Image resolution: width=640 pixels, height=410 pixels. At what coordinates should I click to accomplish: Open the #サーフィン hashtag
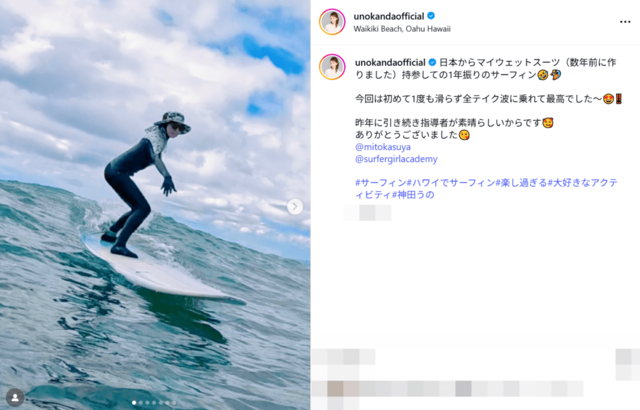pos(380,183)
